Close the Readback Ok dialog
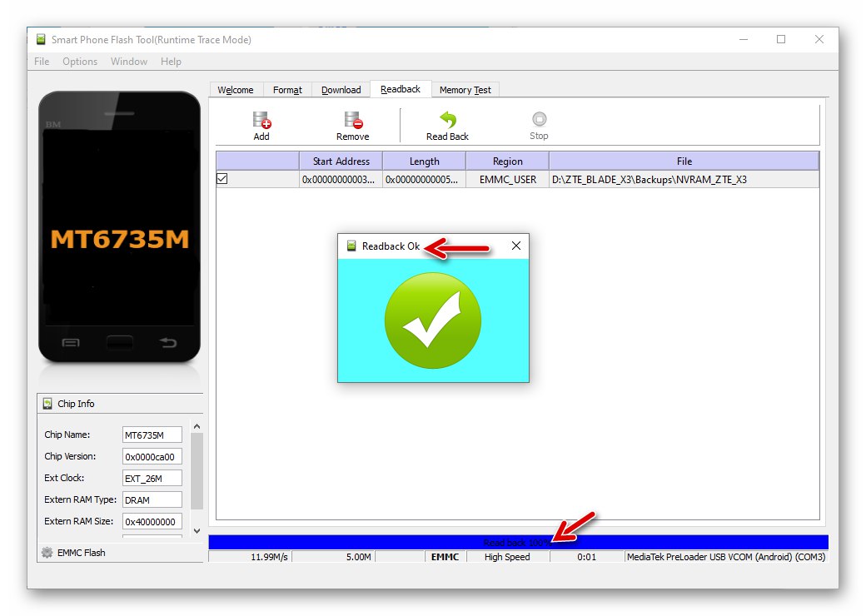Image resolution: width=866 pixels, height=616 pixels. (515, 246)
